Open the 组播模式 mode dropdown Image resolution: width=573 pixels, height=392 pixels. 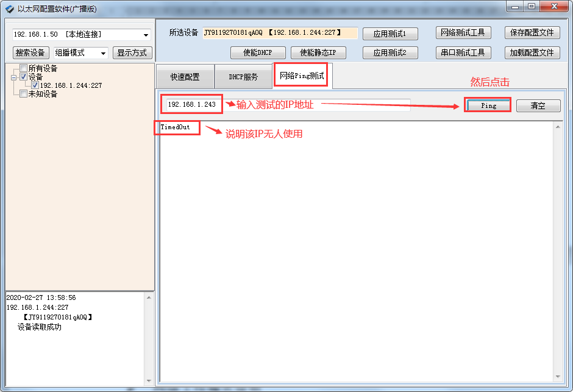tap(104, 52)
